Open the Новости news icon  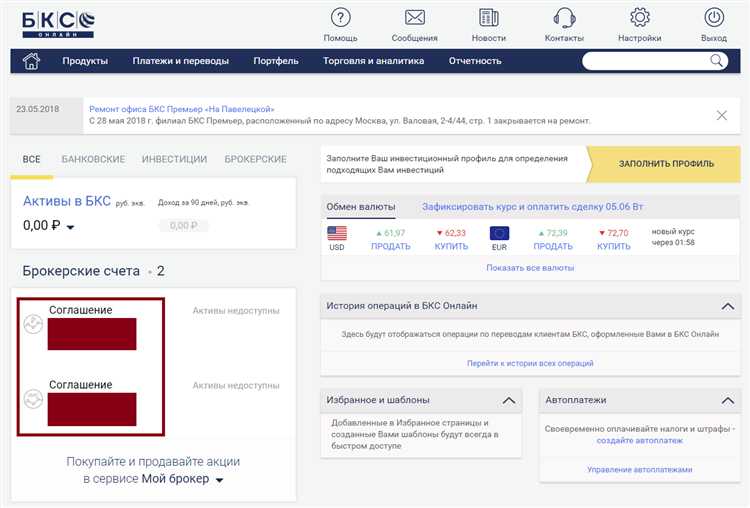click(488, 18)
